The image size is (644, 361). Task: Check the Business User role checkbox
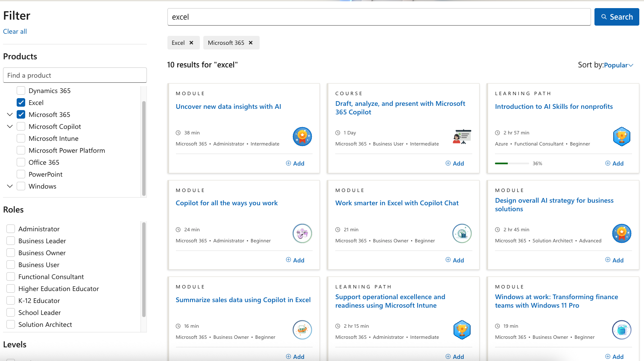click(11, 265)
